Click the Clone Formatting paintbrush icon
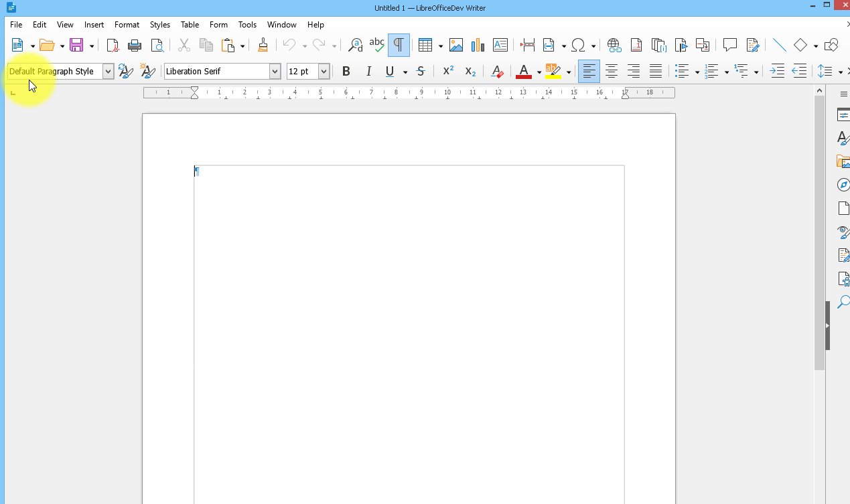The height and width of the screenshot is (504, 850). coord(263,46)
